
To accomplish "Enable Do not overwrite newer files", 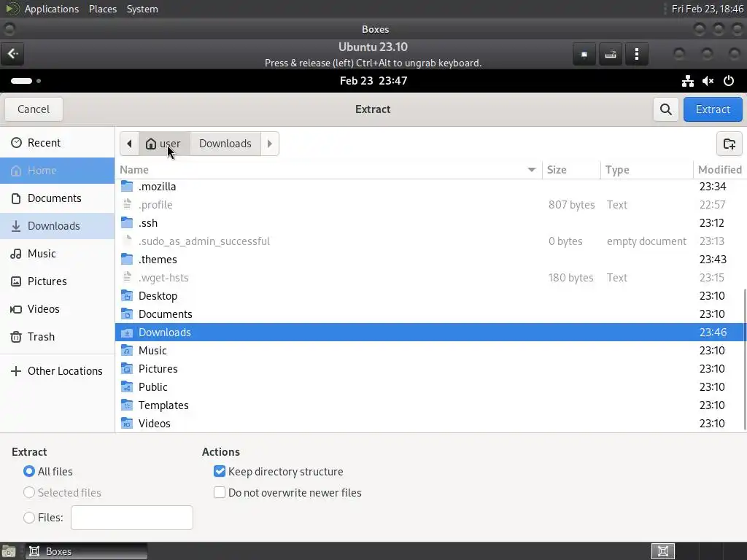I will tap(220, 492).
